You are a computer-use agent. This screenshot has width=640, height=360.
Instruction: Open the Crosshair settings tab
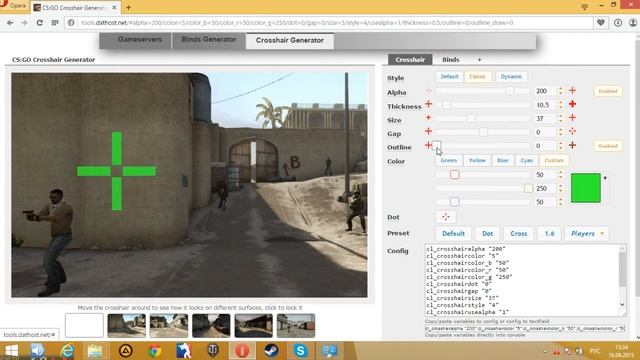[410, 60]
